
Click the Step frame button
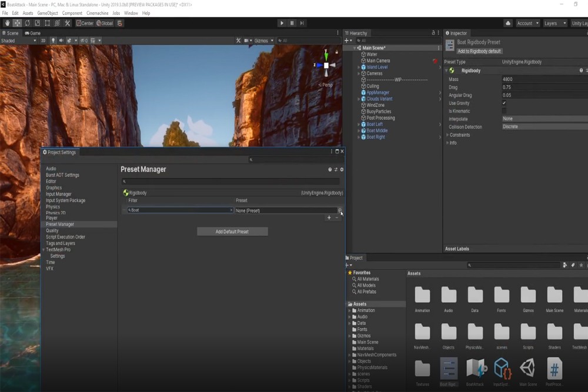tap(302, 24)
